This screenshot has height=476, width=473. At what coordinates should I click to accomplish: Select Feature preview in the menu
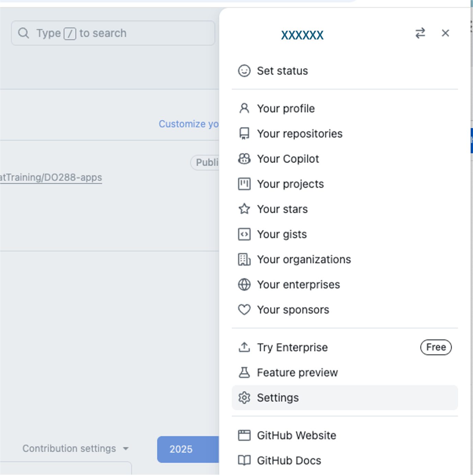tap(297, 372)
